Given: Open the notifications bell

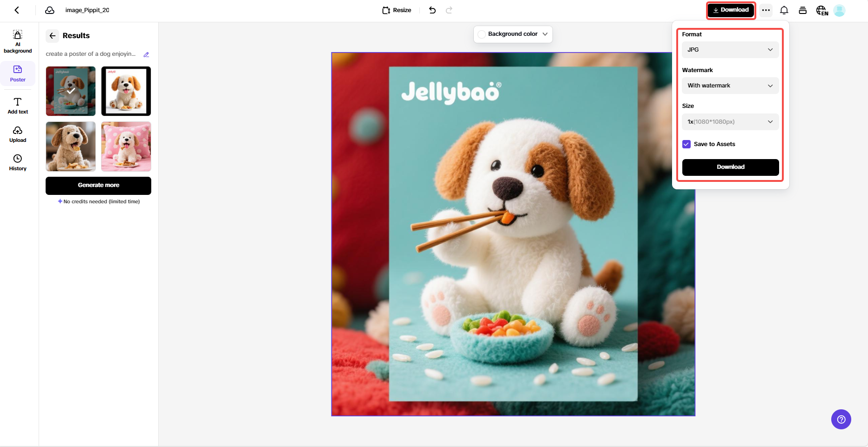Looking at the screenshot, I should tap(784, 10).
